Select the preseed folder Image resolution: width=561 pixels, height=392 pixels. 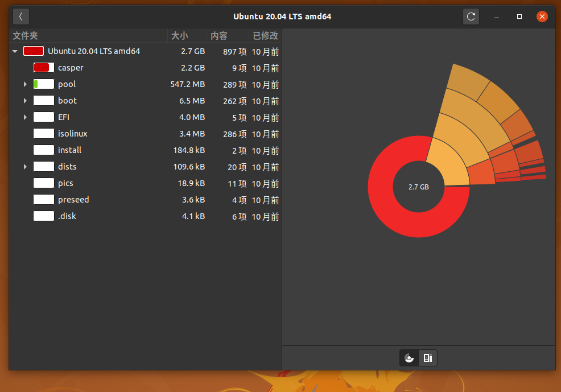73,200
